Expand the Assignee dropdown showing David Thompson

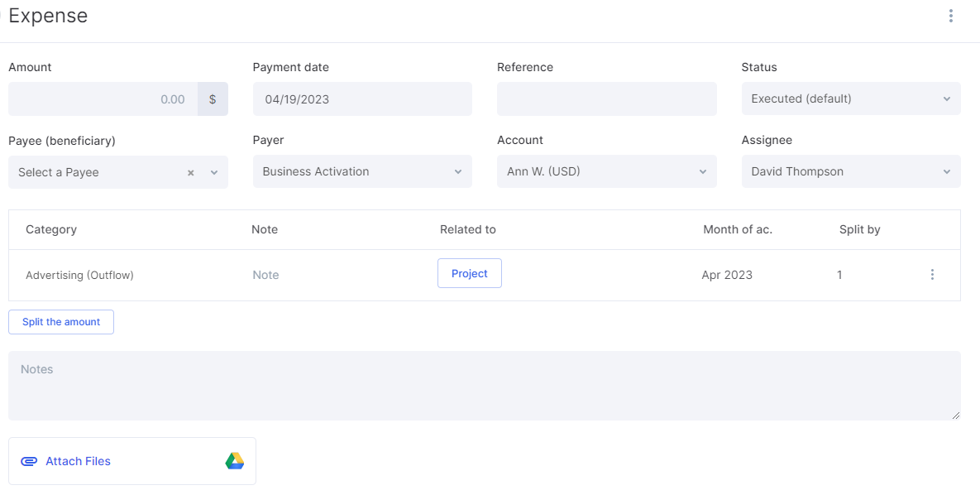[850, 171]
